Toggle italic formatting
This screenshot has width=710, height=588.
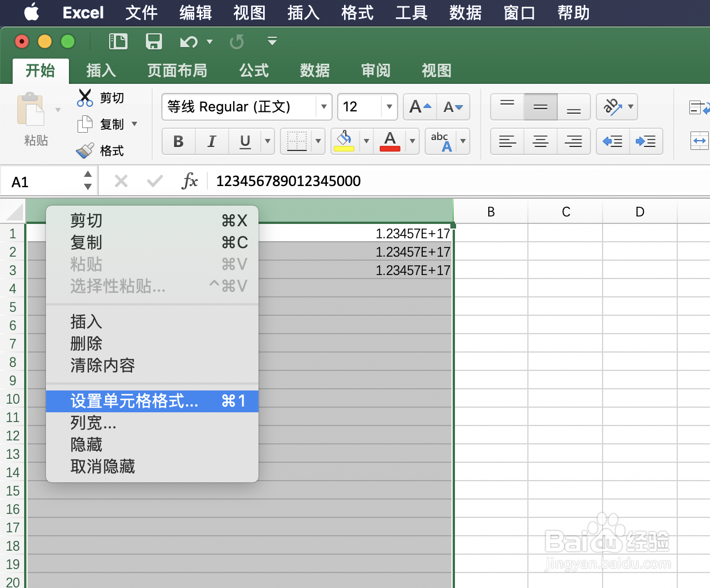[211, 141]
